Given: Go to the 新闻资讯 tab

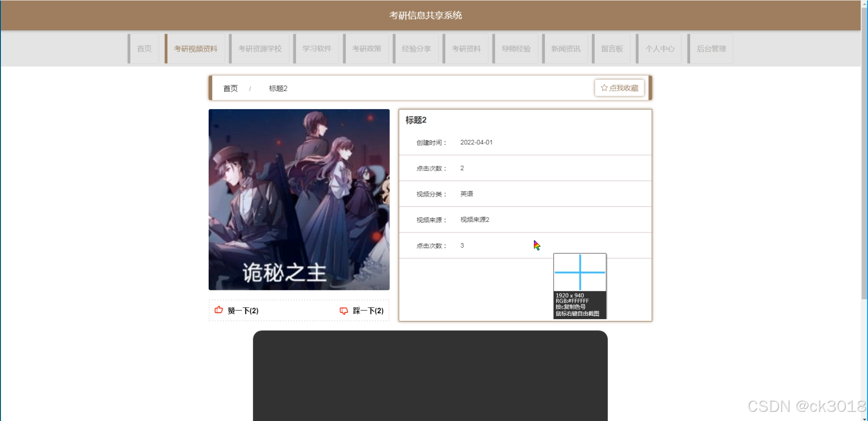Looking at the screenshot, I should [565, 49].
